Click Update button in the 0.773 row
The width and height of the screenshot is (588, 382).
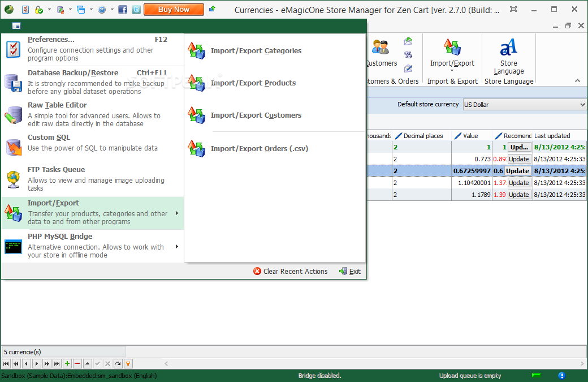[519, 159]
